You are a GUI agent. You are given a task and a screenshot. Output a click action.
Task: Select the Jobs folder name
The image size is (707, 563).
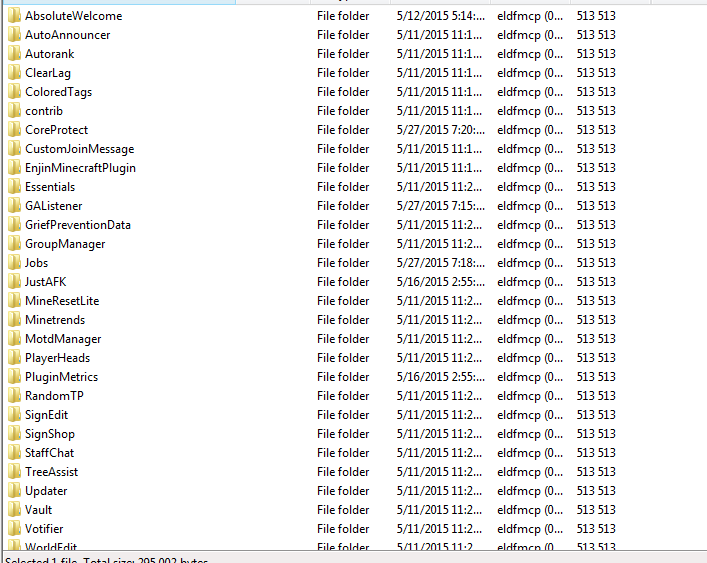pos(36,262)
